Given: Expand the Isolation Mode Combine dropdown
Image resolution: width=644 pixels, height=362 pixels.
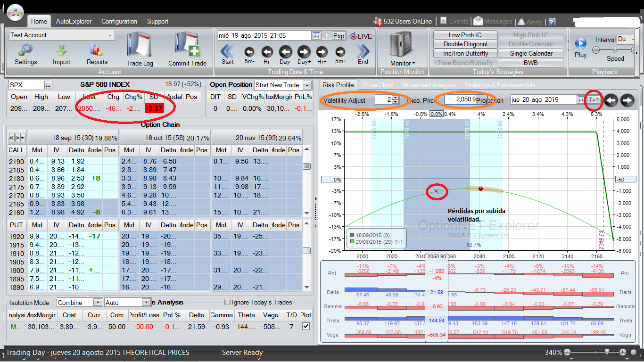Looking at the screenshot, I should [x=98, y=303].
